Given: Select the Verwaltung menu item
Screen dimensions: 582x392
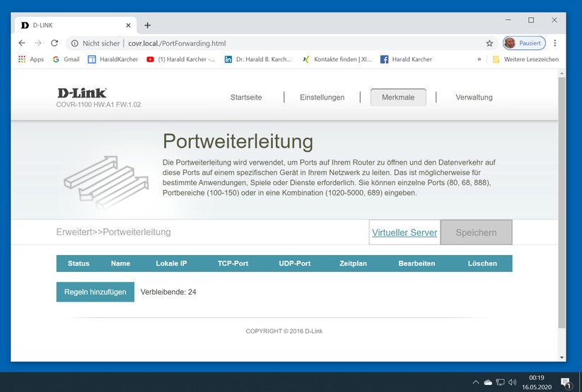Looking at the screenshot, I should pos(474,97).
